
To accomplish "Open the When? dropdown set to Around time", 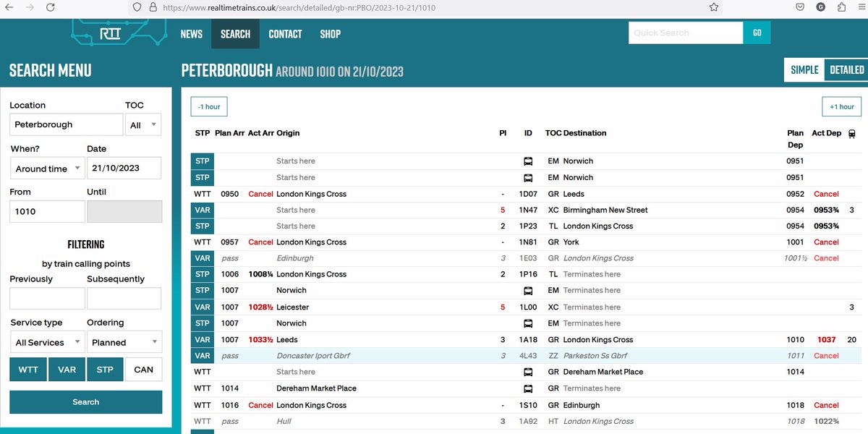I will 48,169.
